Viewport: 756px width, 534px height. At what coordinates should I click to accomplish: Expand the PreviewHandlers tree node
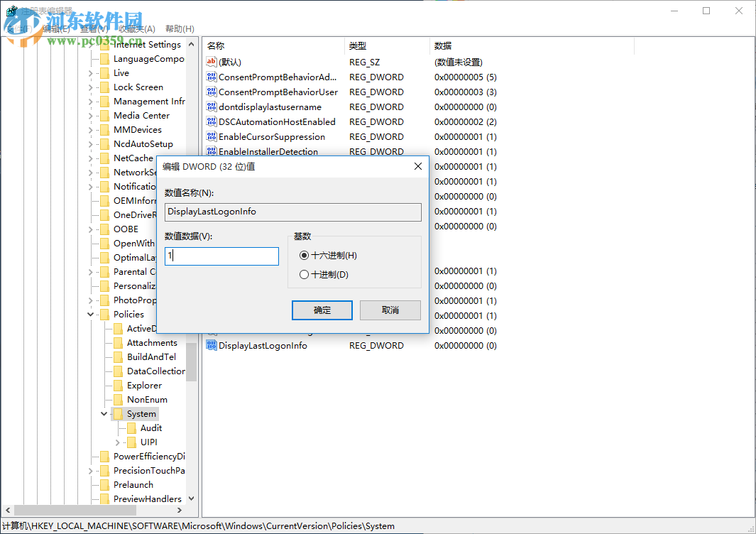pos(90,498)
